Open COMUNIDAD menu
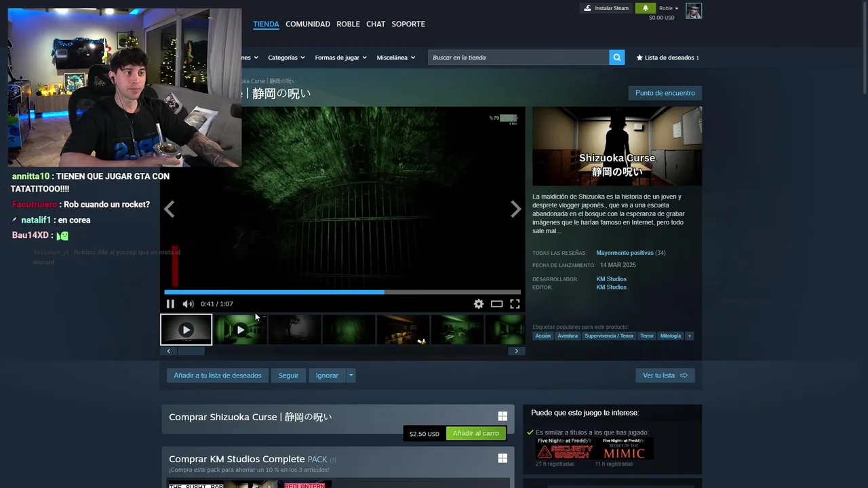 coord(308,24)
